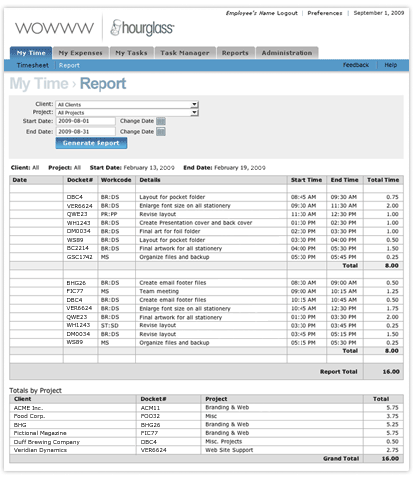
Task: Click the End Time column header
Action: coord(344,180)
